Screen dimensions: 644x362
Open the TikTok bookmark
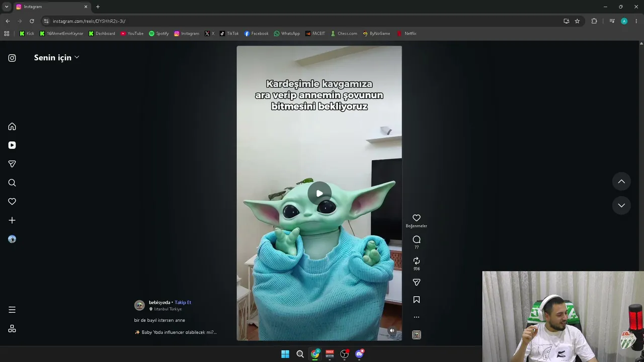click(229, 34)
